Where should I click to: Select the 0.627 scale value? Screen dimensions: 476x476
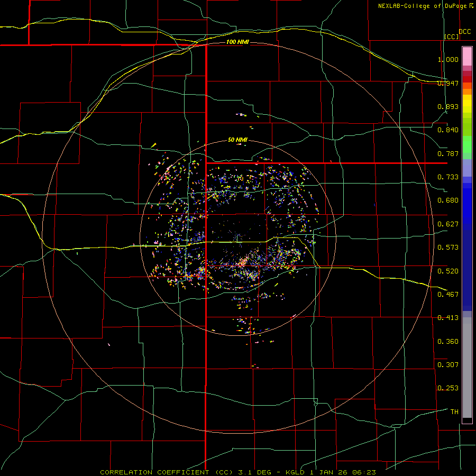(x=448, y=224)
